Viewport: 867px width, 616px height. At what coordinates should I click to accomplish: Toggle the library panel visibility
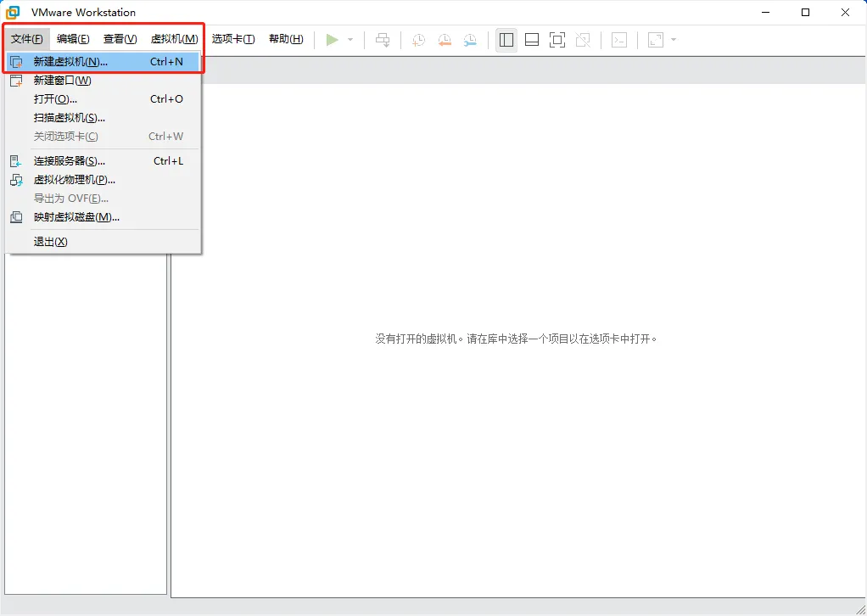point(505,39)
